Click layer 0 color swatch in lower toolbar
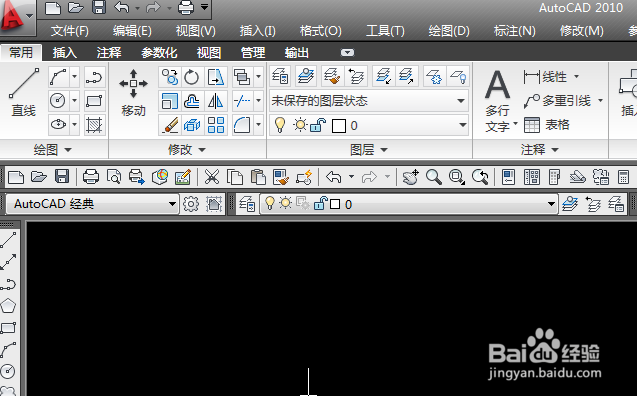637x396 pixels. 335,204
